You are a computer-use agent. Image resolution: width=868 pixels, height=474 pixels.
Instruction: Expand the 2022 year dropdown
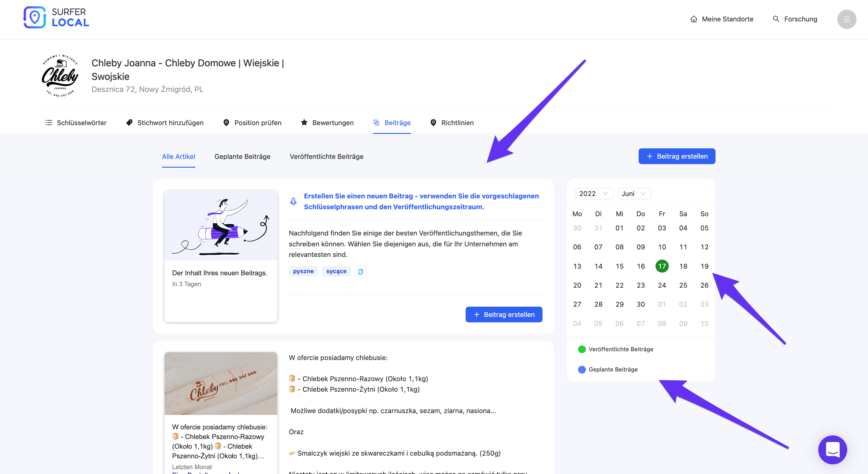click(594, 194)
